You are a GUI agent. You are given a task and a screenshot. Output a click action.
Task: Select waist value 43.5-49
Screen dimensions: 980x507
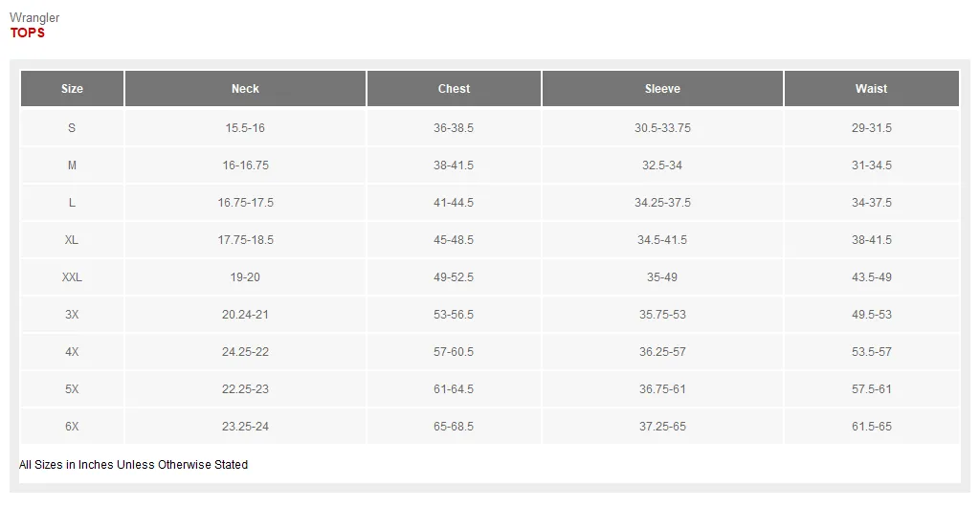[x=871, y=276]
